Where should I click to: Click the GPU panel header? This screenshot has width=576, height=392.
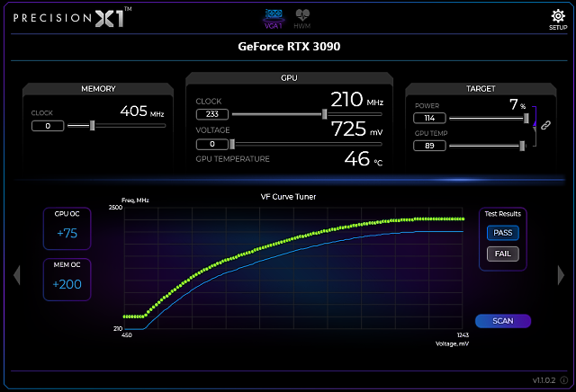(x=289, y=78)
